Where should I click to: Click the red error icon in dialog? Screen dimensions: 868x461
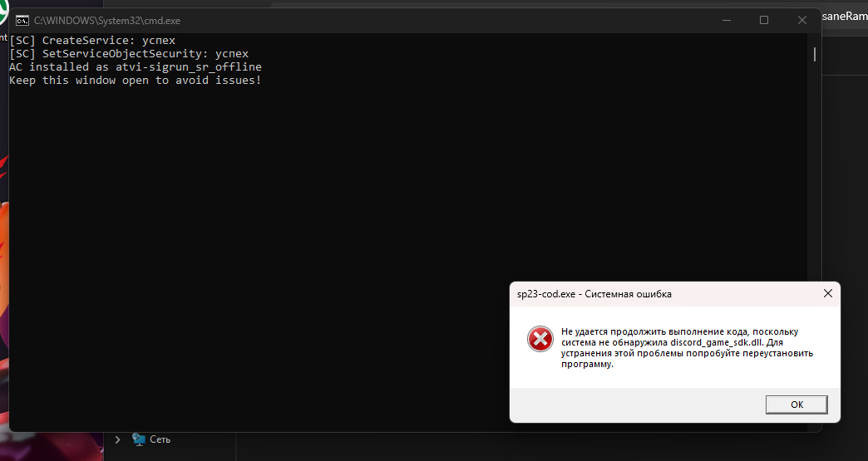click(540, 339)
